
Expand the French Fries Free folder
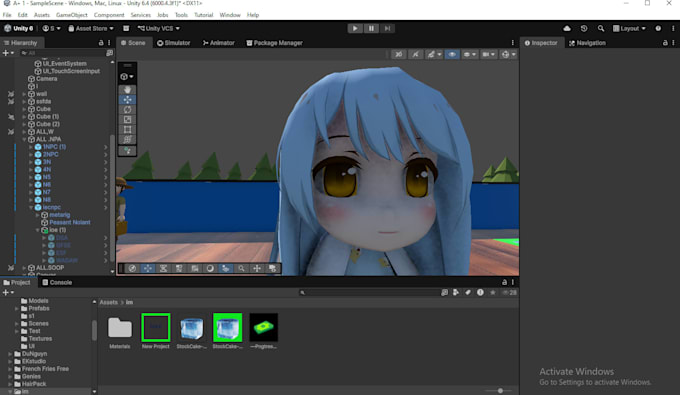(x=10, y=369)
